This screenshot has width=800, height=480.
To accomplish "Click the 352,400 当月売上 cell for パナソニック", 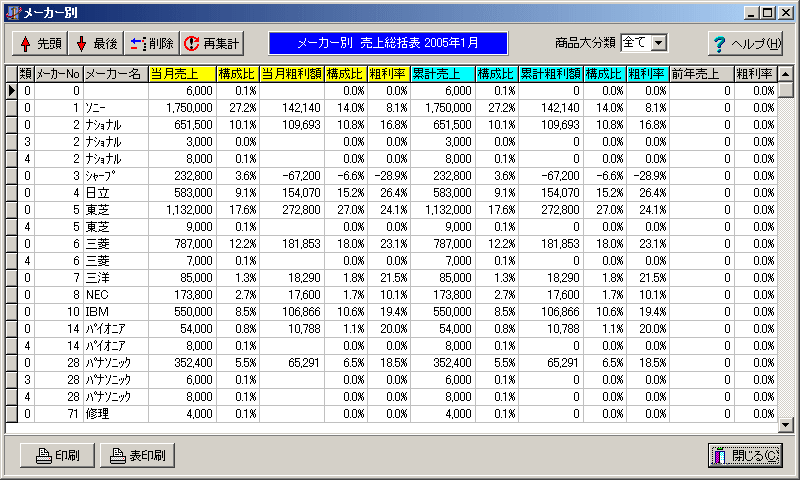I will [x=182, y=363].
